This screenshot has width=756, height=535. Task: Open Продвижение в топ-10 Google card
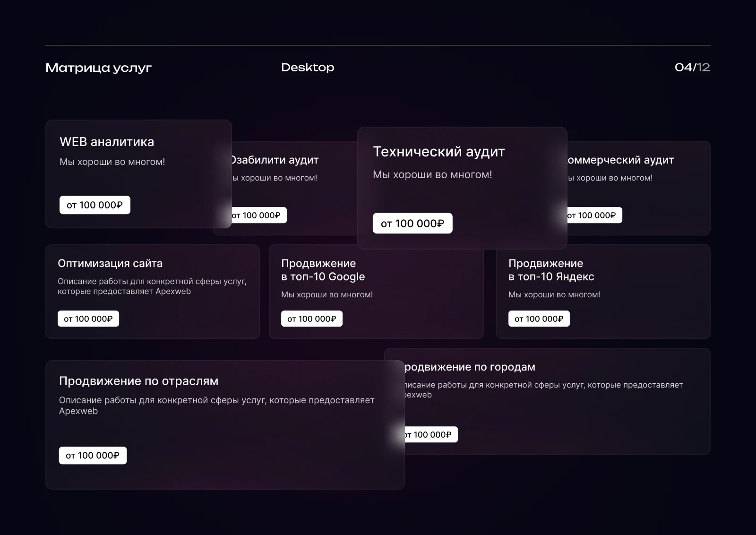click(323, 270)
